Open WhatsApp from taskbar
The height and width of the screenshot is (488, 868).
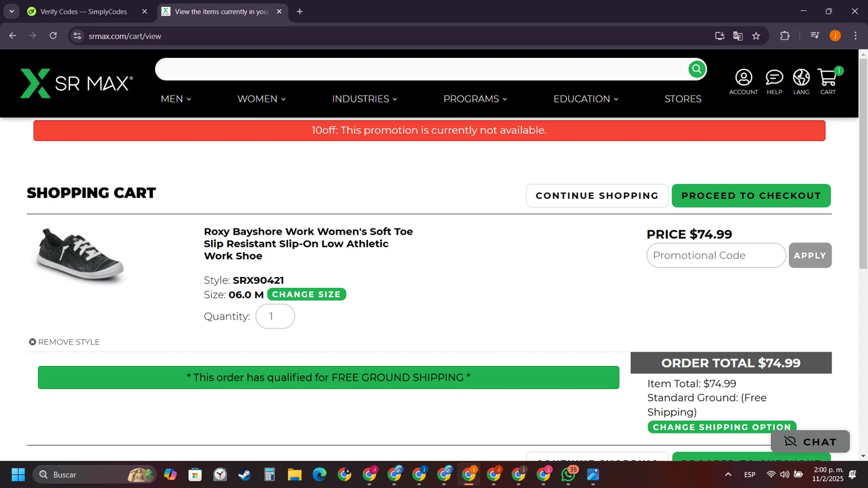point(569,475)
